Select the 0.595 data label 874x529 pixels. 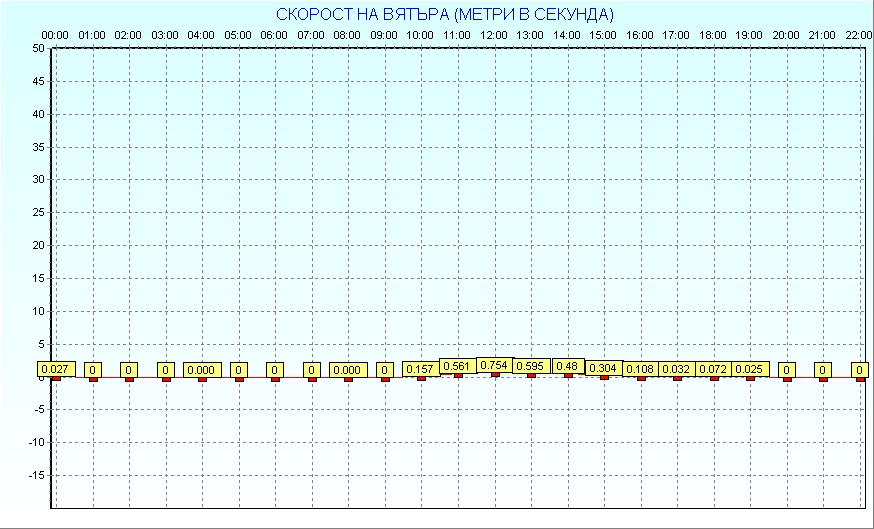click(x=530, y=366)
